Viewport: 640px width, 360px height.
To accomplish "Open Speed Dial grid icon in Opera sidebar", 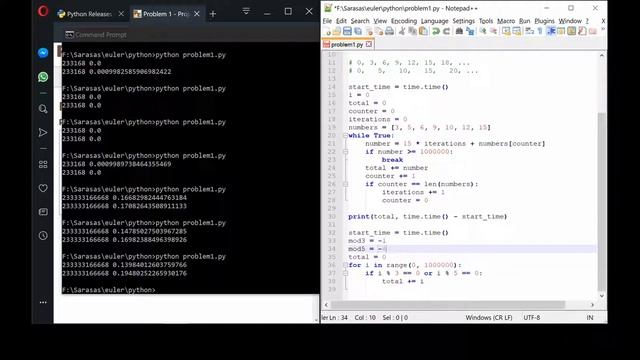I will (43, 164).
